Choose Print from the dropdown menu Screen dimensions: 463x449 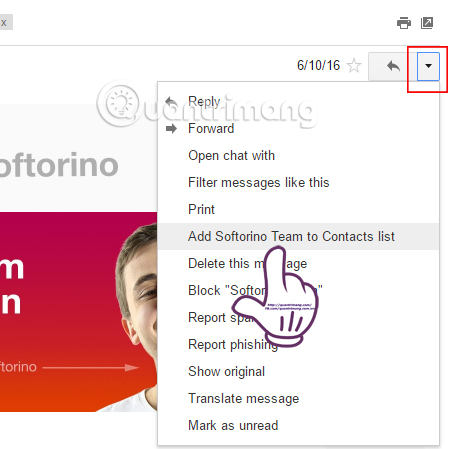(x=298, y=209)
